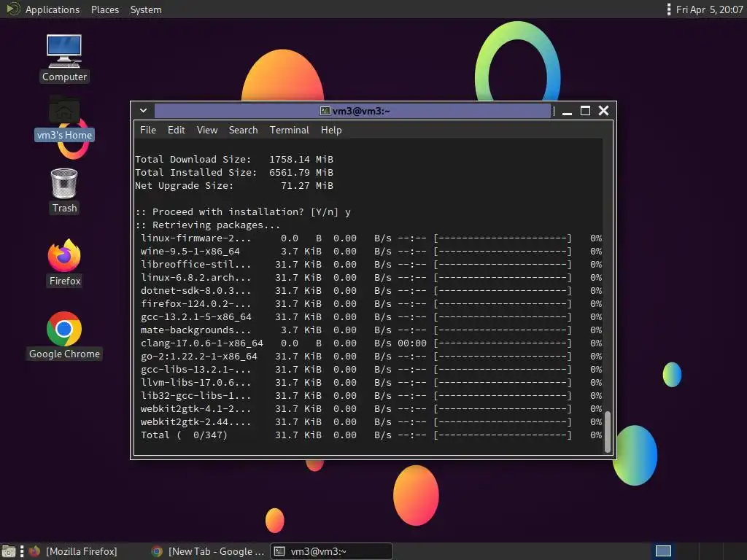Click the dotnet-sdk-8.0.3... package name
Screen dimensions: 747x560
pos(196,291)
